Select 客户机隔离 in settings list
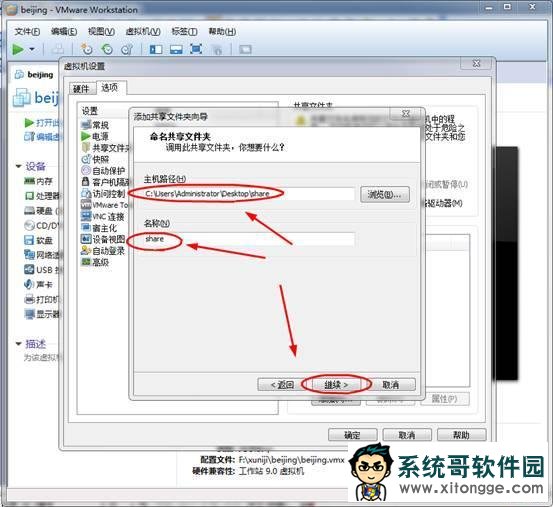Image resolution: width=553 pixels, height=507 pixels. coord(106,182)
